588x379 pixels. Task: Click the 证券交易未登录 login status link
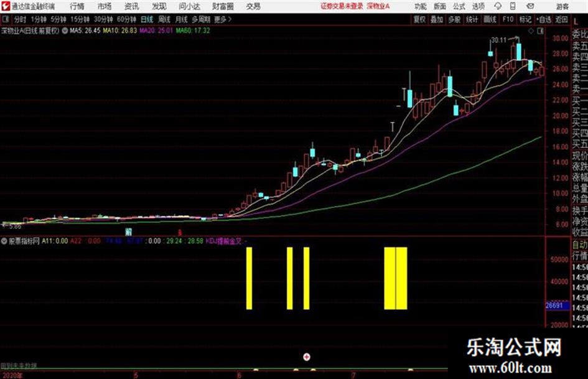(342, 6)
